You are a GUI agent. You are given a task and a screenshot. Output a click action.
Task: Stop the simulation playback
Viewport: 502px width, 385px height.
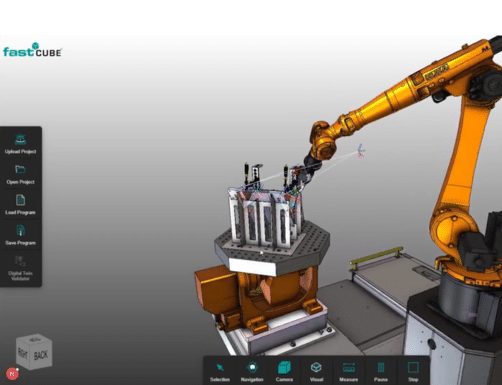(413, 368)
